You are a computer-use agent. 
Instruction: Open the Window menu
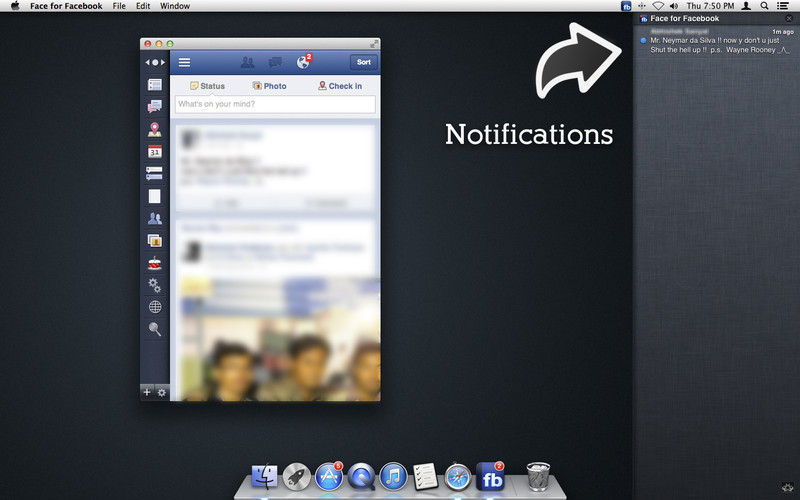pyautogui.click(x=175, y=6)
